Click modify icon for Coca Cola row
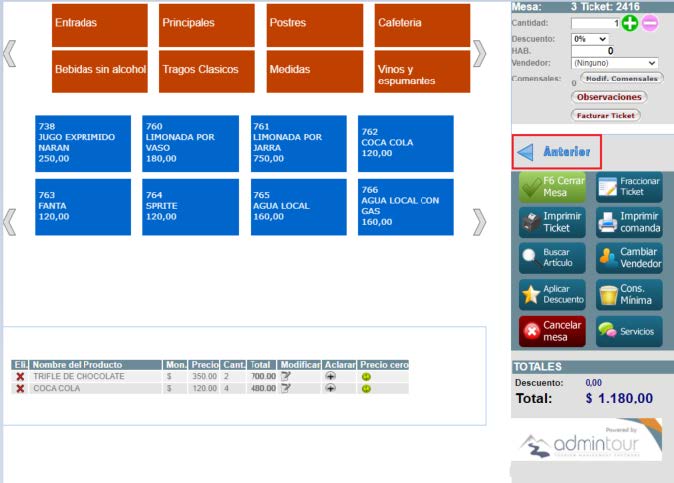 286,388
